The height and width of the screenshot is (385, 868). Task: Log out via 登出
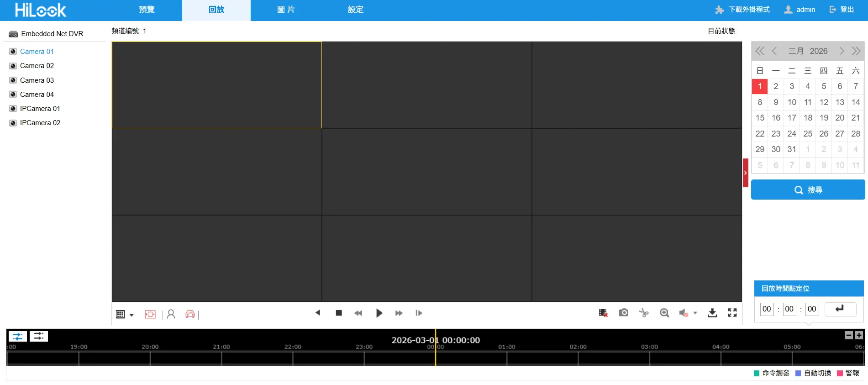(842, 10)
